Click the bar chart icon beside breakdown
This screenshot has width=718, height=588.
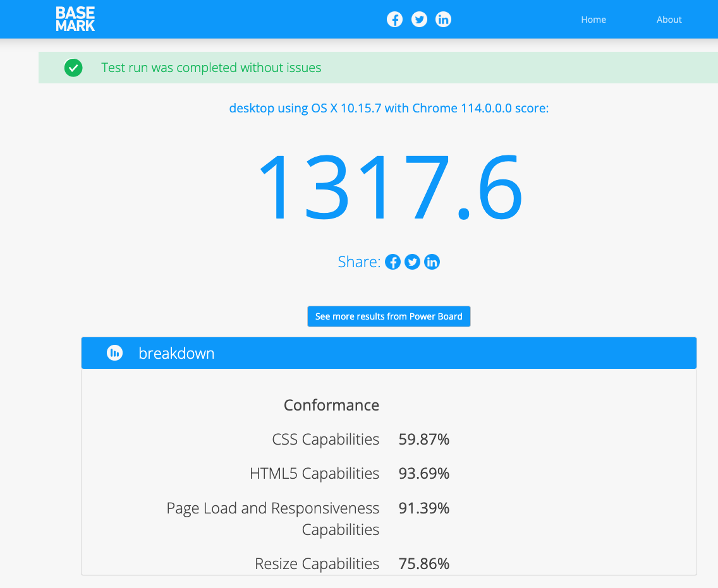(x=114, y=353)
